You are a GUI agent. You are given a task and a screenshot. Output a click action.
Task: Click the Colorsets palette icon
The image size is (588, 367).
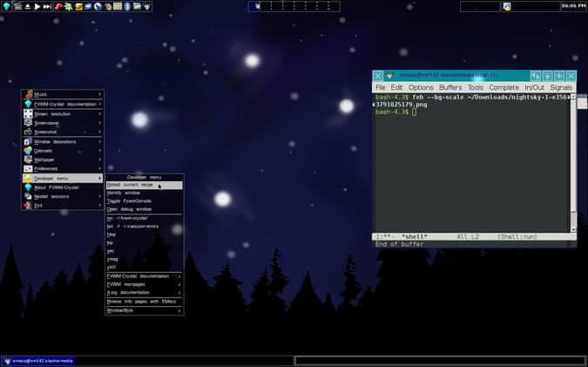click(x=28, y=150)
